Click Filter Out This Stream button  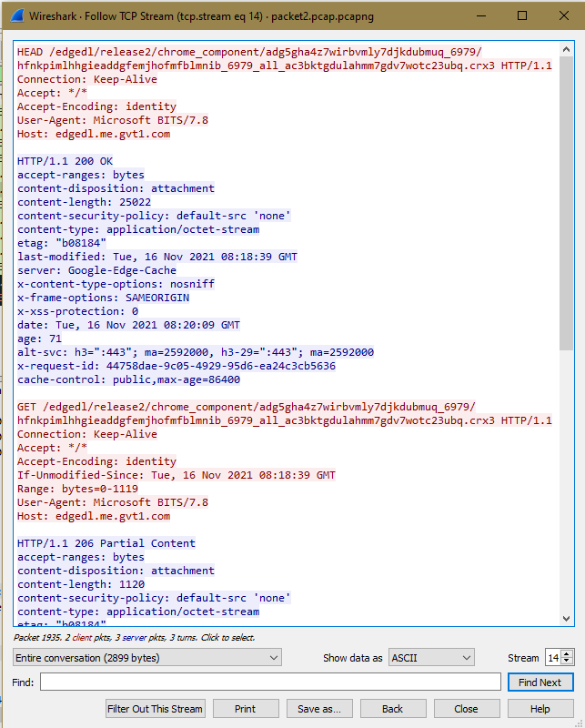pyautogui.click(x=156, y=709)
